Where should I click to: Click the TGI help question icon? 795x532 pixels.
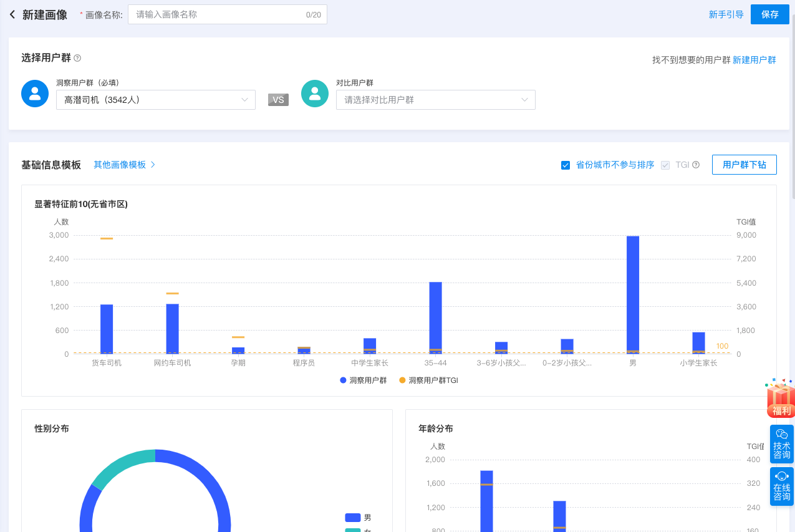tap(696, 165)
